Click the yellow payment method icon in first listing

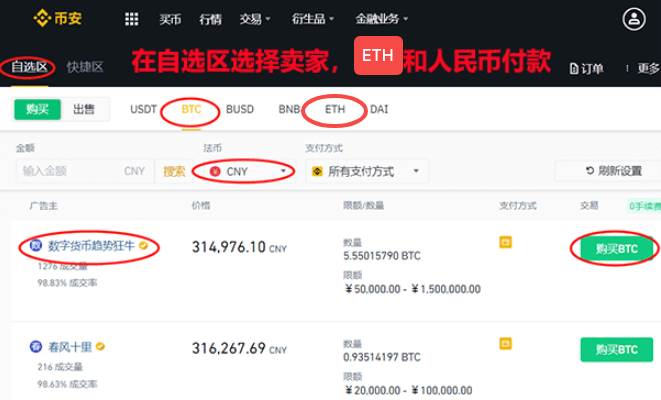tap(506, 242)
